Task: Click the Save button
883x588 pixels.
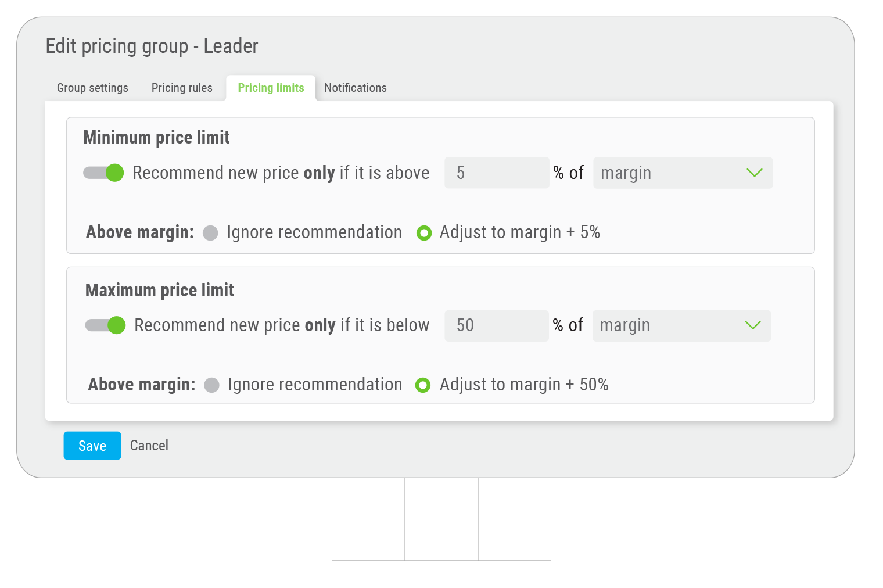Action: click(92, 446)
